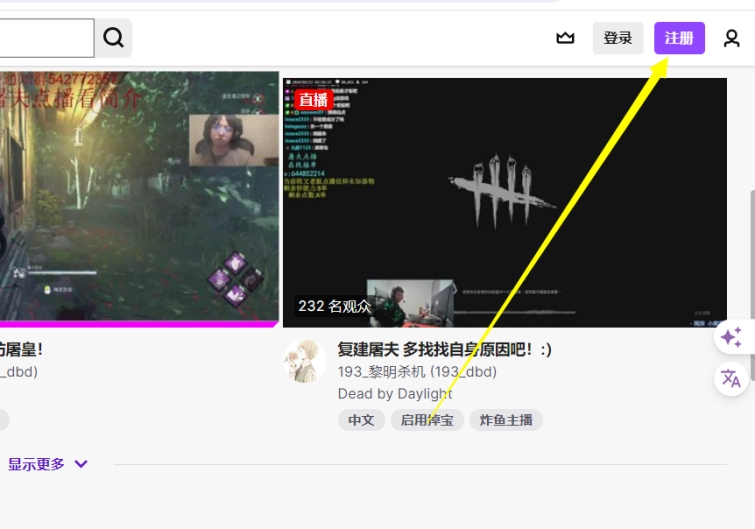The height and width of the screenshot is (529, 755).
Task: Select the 中文 tag
Action: tap(361, 420)
